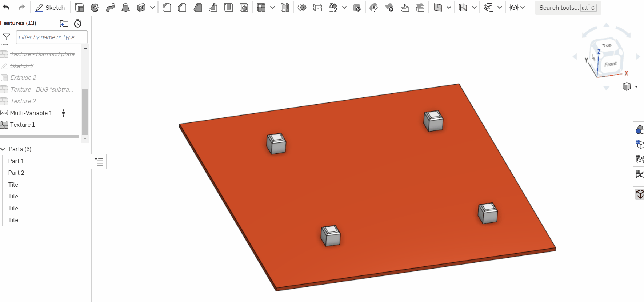Select the Mirror tool
Image resolution: width=644 pixels, height=302 pixels.
[x=285, y=8]
